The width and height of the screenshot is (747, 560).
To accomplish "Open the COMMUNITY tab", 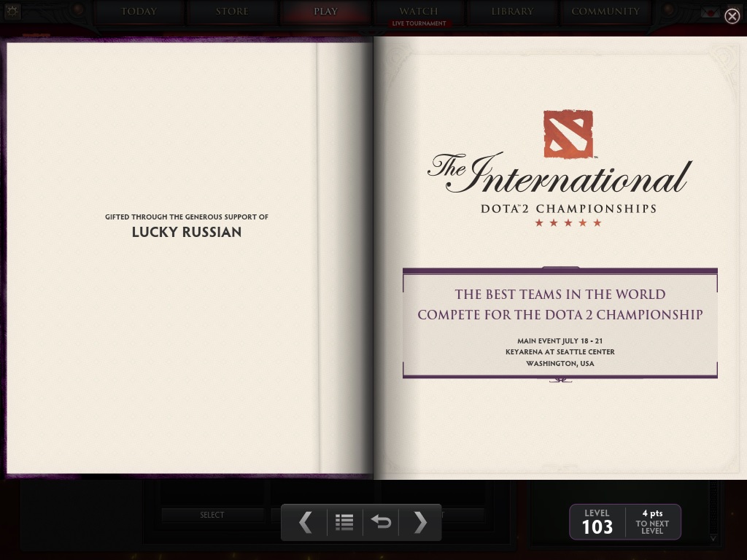I will 605,12.
